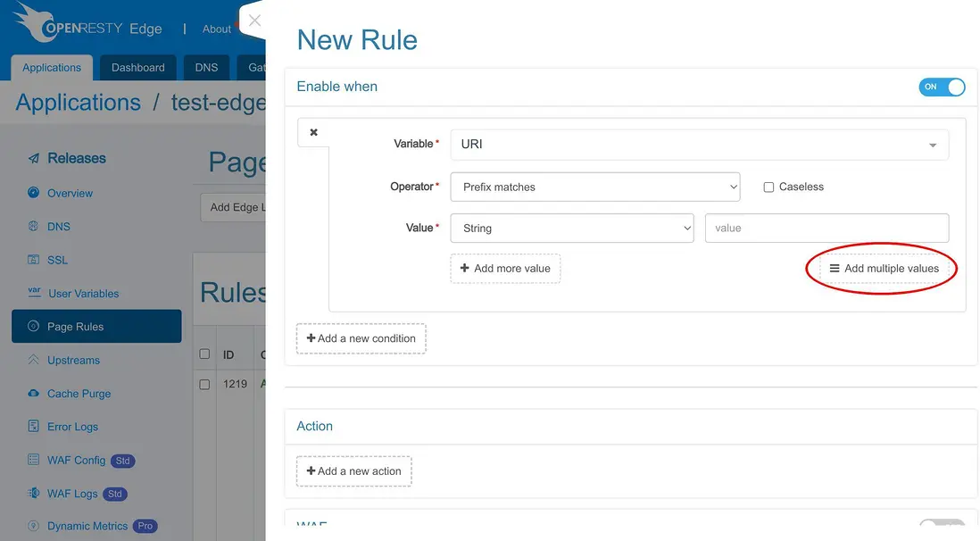980x541 pixels.
Task: Click the User Variables var icon
Action: [35, 292]
